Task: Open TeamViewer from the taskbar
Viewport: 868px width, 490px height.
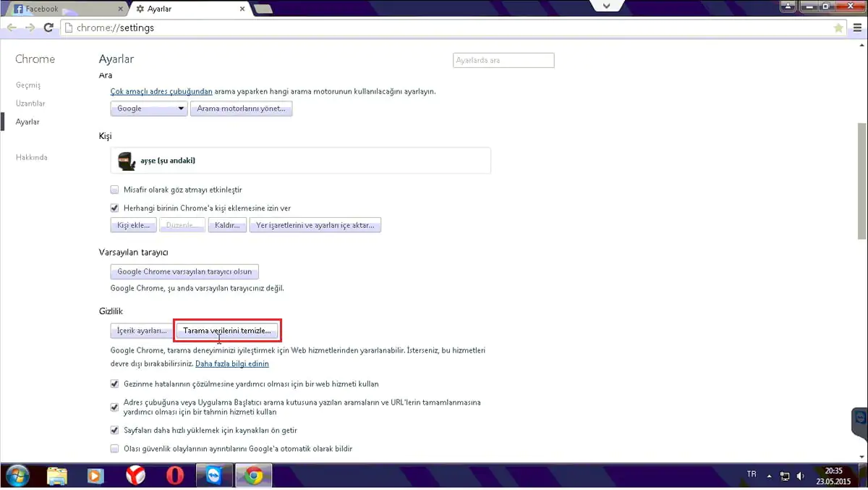Action: point(214,476)
